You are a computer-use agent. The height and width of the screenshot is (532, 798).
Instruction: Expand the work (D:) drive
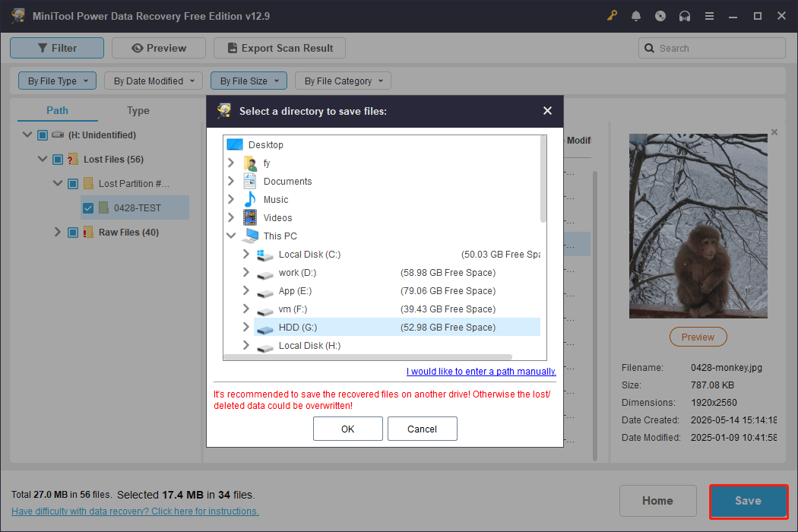[246, 272]
